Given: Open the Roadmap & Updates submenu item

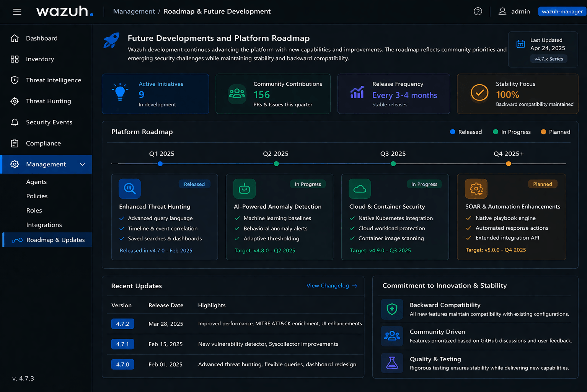Looking at the screenshot, I should (55, 240).
